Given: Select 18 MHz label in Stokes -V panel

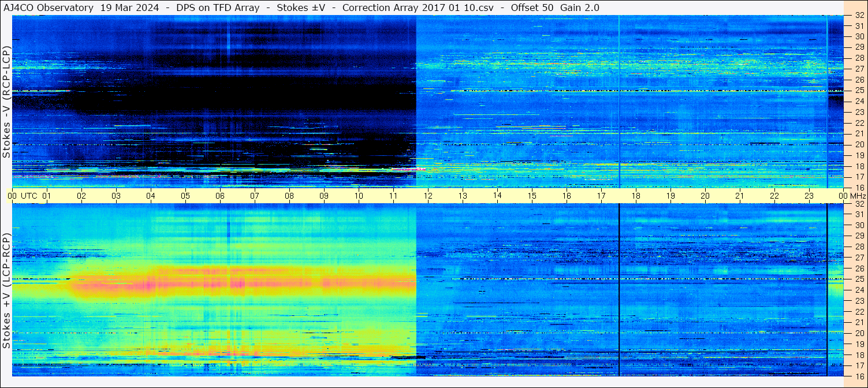Looking at the screenshot, I should [859, 166].
